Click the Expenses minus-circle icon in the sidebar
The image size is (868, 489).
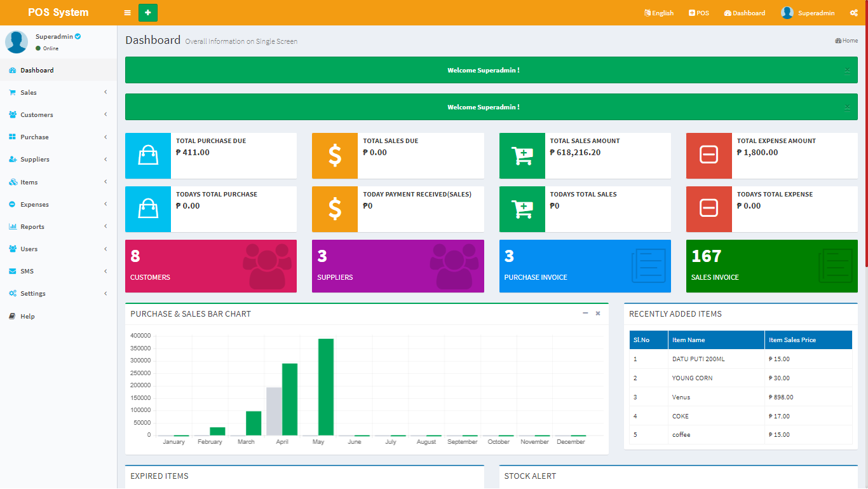point(12,205)
